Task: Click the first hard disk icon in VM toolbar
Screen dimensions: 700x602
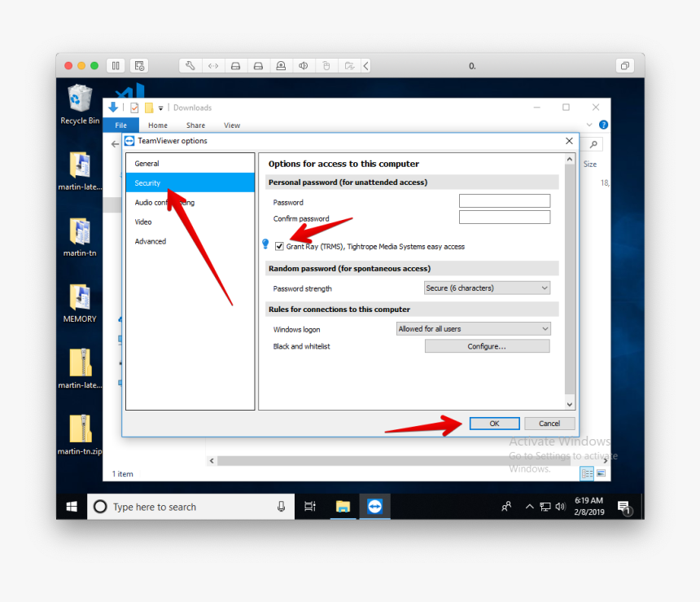Action: pos(236,66)
